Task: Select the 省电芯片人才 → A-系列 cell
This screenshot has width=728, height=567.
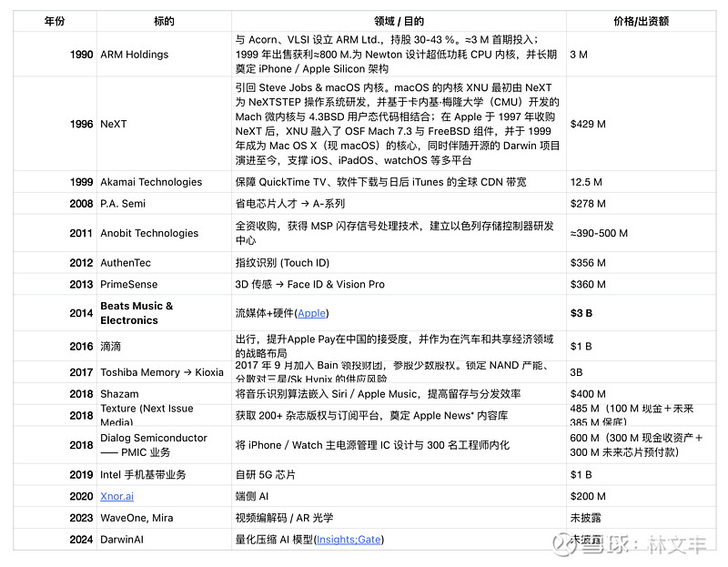Action: (x=399, y=203)
